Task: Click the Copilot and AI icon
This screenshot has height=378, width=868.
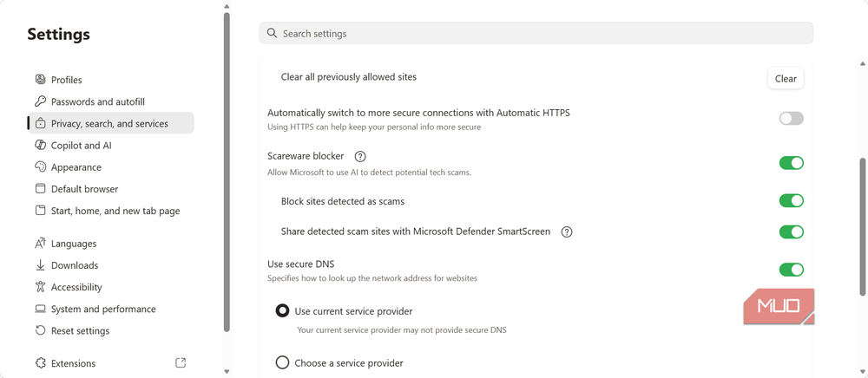Action: click(x=40, y=146)
